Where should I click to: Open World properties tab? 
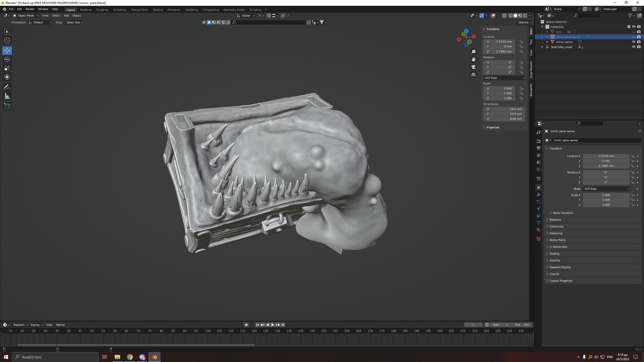tap(539, 169)
